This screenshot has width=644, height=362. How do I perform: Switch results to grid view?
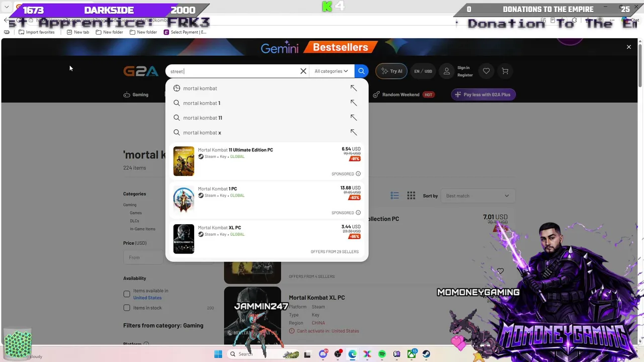(411, 196)
